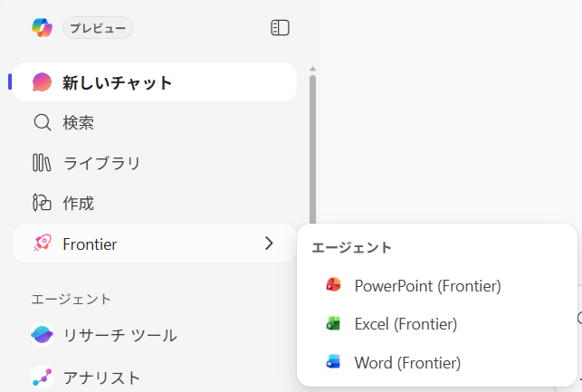The width and height of the screenshot is (582, 392).
Task: Click the ライブラリ library books icon
Action: 42,163
